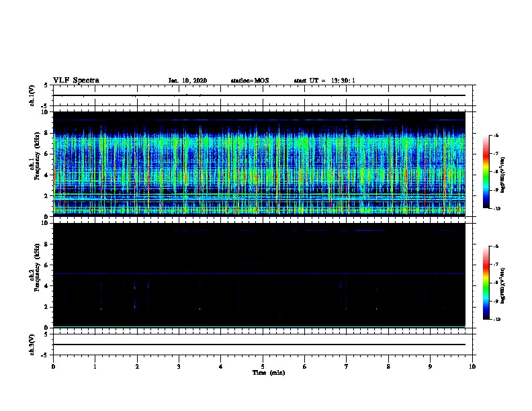Click the "6" tick on ch.1 frequency axis
This screenshot has width=532, height=411.
tap(46, 154)
